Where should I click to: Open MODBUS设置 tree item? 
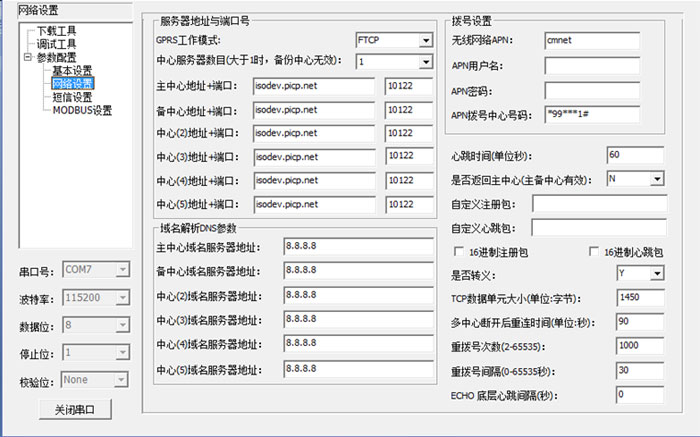point(82,110)
